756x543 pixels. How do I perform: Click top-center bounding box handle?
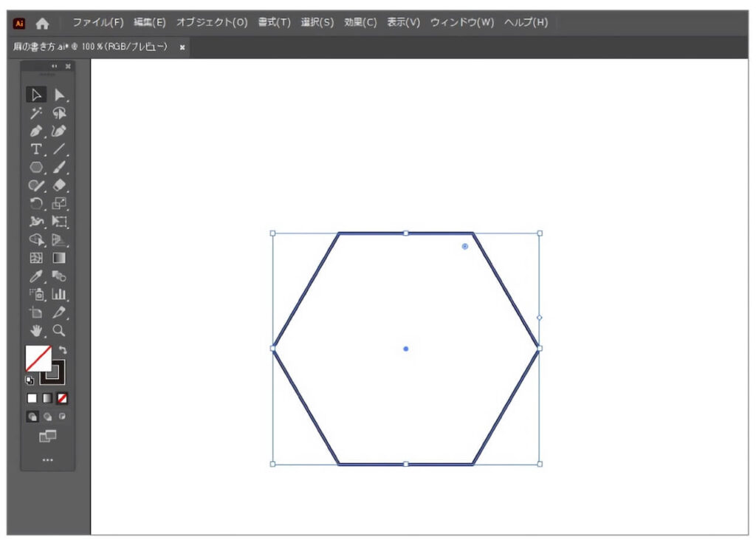pyautogui.click(x=406, y=233)
